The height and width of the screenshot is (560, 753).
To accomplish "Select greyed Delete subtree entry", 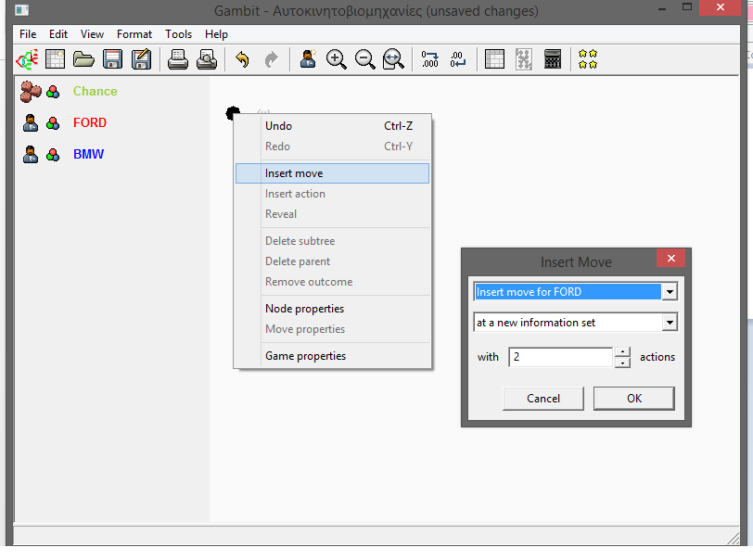I will click(x=332, y=241).
